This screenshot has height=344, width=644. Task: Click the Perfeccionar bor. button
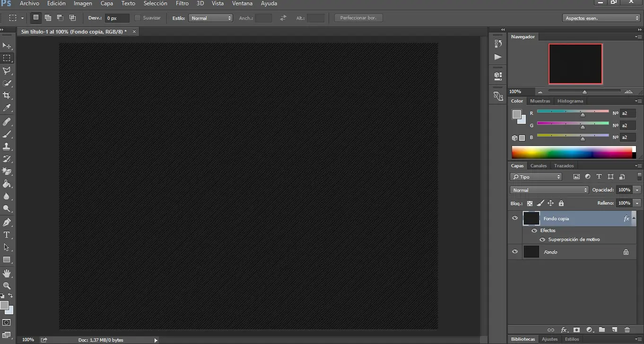pyautogui.click(x=358, y=18)
